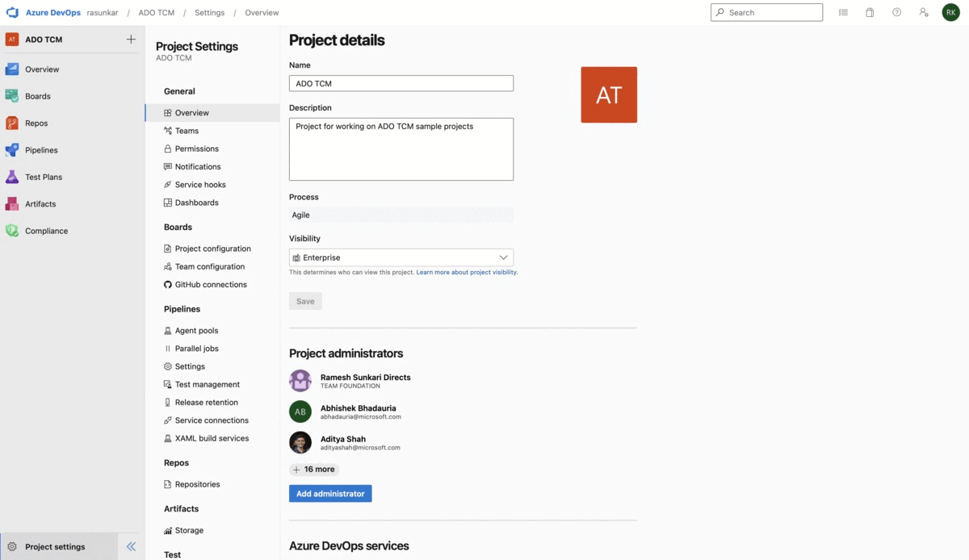
Task: Open Compliance hub icon in left navigation
Action: 12,231
